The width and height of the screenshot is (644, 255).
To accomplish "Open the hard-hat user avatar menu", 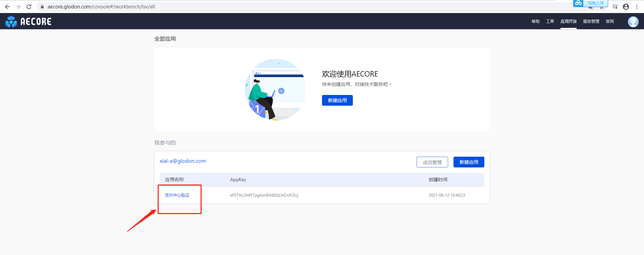I will point(633,21).
